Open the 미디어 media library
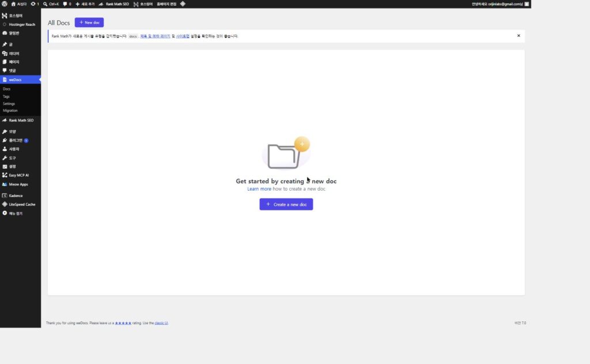 click(x=20, y=54)
